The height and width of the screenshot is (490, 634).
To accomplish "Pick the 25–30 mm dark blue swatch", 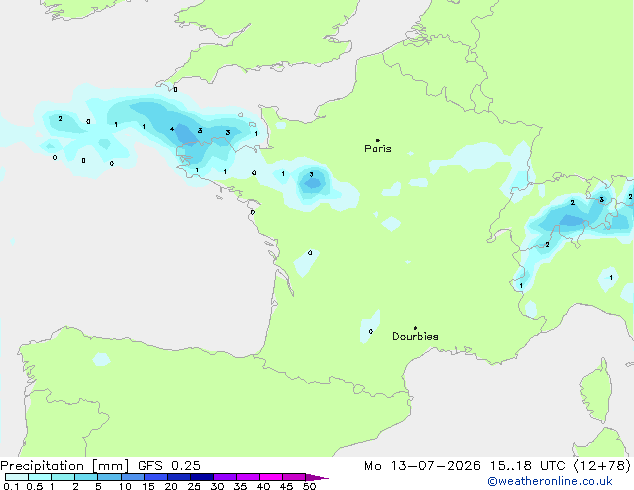I will [201, 477].
